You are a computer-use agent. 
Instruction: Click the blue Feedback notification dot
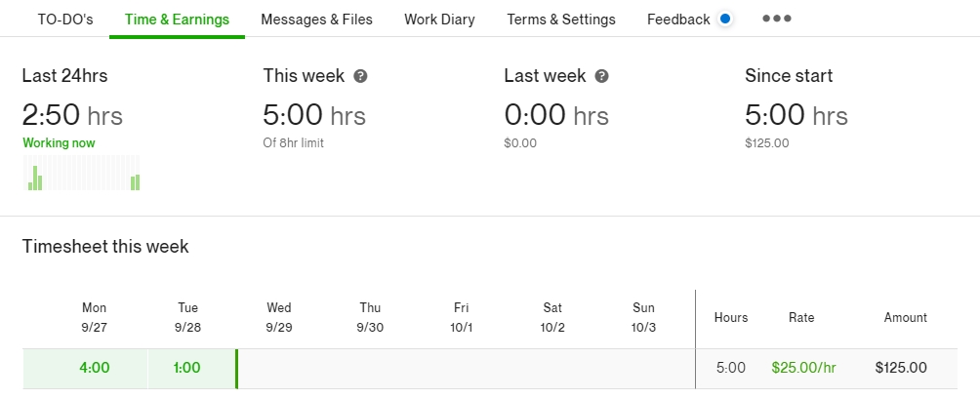[x=725, y=19]
